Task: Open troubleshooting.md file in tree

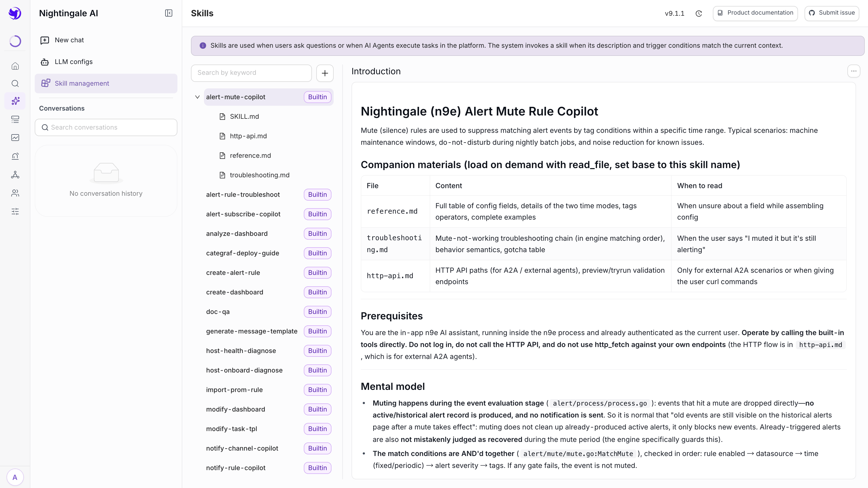Action: click(x=260, y=175)
